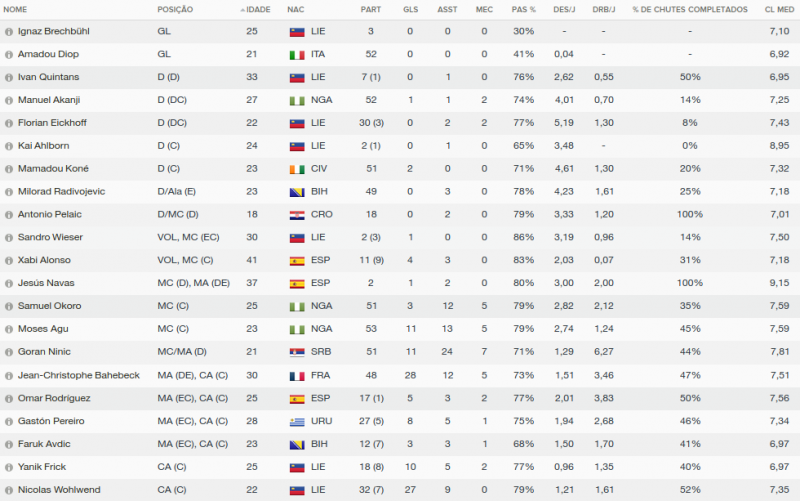800x501 pixels.
Task: Open info icon next to Xabi Alonso
Action: point(9,260)
